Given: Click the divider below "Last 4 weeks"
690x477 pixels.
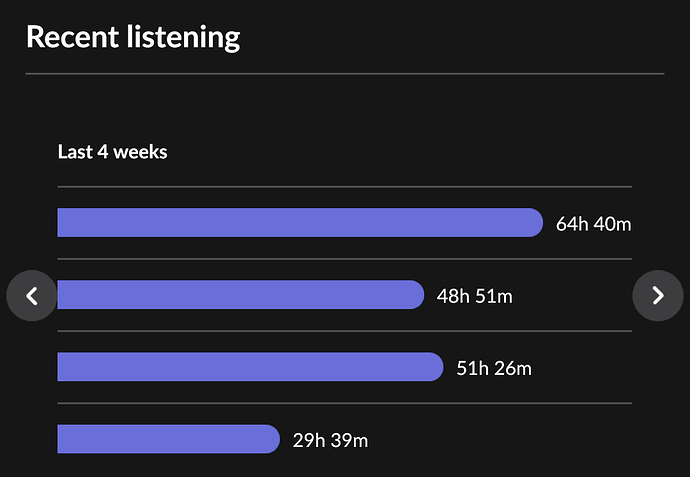Looking at the screenshot, I should tap(344, 187).
